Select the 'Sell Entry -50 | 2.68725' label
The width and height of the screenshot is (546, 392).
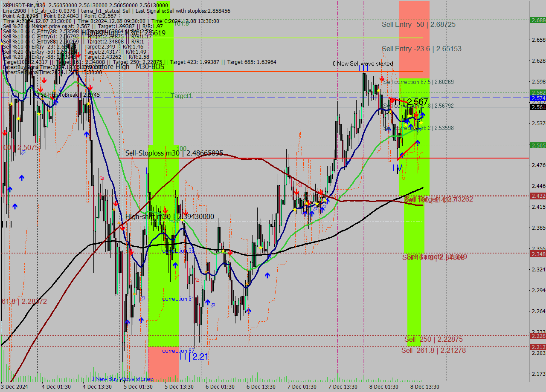[x=418, y=25]
